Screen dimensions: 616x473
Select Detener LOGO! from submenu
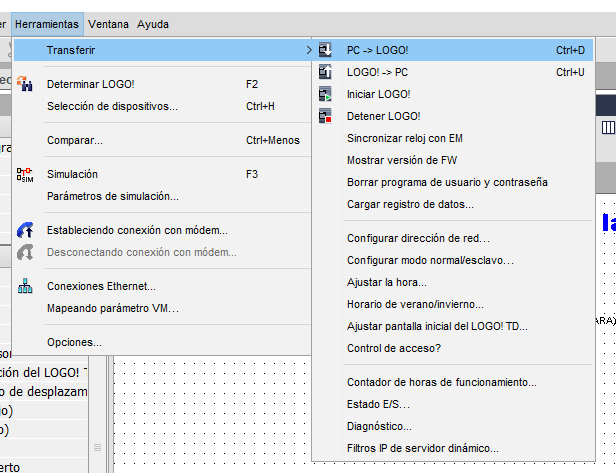(x=453, y=116)
